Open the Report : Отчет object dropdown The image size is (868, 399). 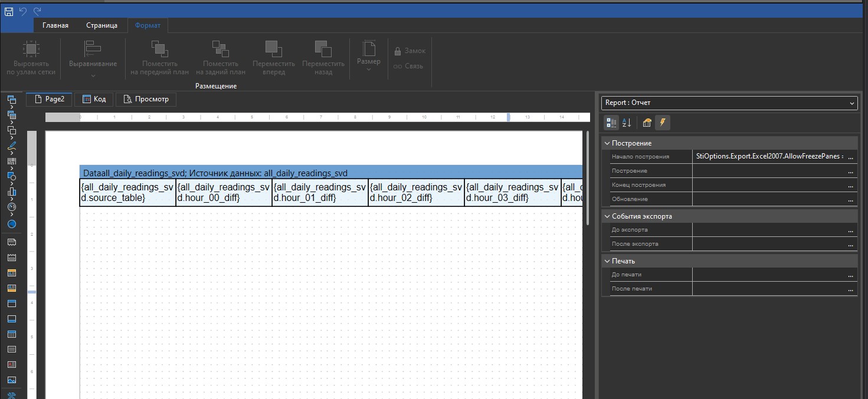(729, 103)
